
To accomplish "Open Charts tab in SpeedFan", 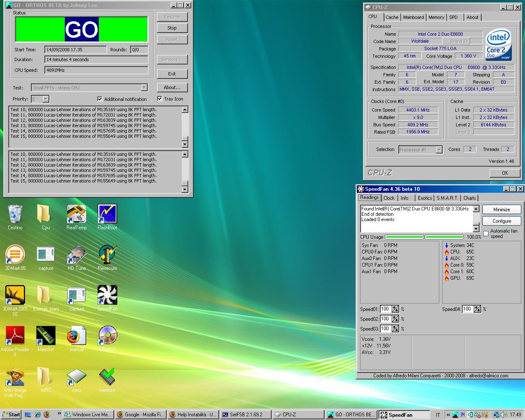I will click(x=470, y=198).
